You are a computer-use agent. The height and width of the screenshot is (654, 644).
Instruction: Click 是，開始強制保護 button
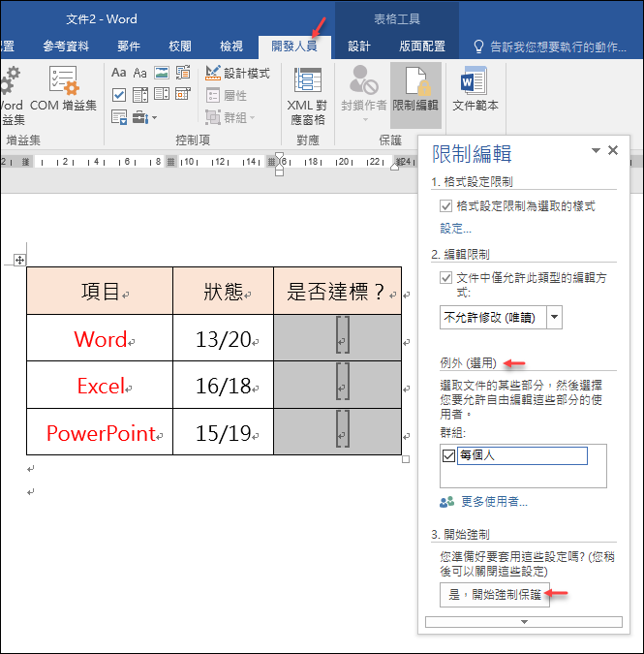(x=495, y=594)
